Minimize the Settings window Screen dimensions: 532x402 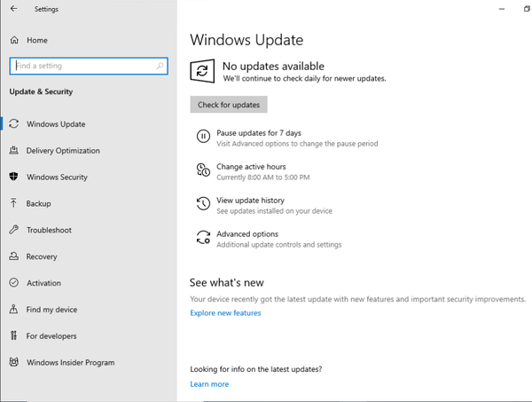click(x=502, y=9)
